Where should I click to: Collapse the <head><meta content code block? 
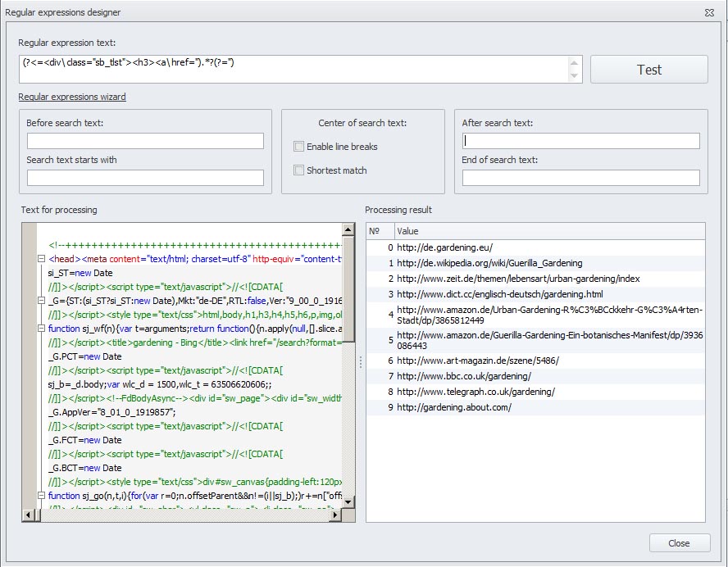click(x=41, y=259)
